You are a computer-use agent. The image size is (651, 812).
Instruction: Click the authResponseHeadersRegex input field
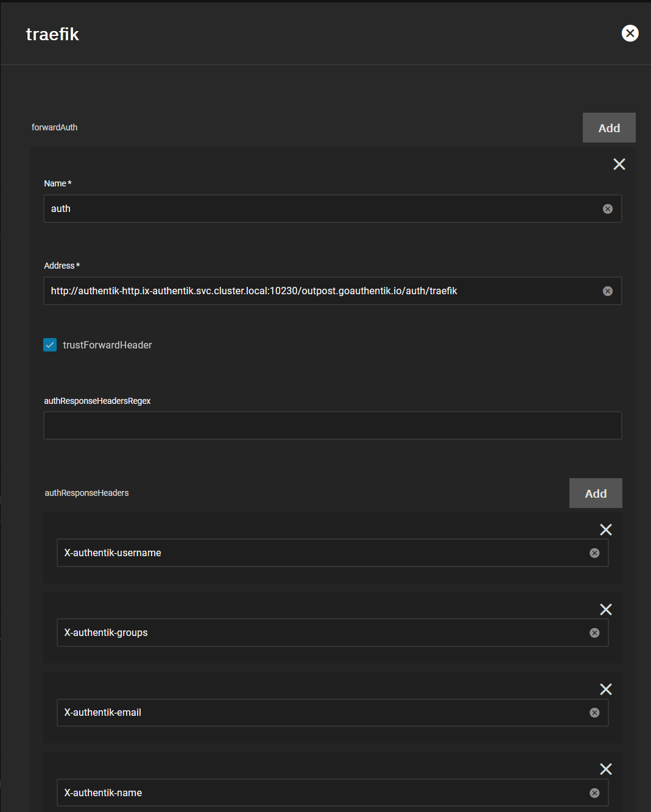point(333,425)
